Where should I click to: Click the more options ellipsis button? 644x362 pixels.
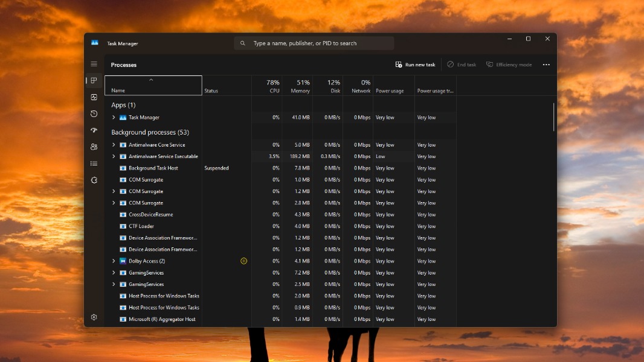coord(546,65)
